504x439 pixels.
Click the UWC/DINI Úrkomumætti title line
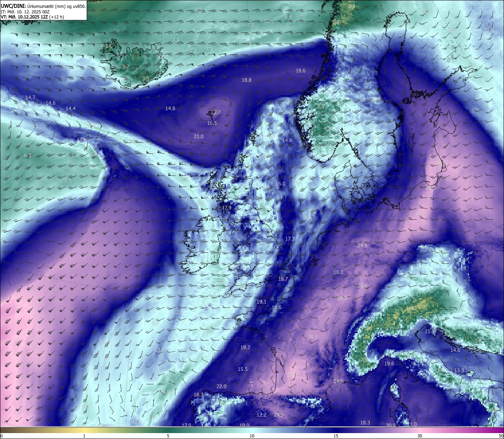[43, 6]
